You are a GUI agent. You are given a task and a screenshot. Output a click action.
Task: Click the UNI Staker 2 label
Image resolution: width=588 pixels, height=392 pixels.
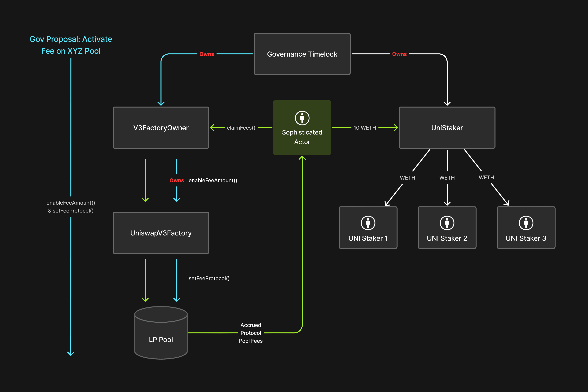[x=447, y=238]
